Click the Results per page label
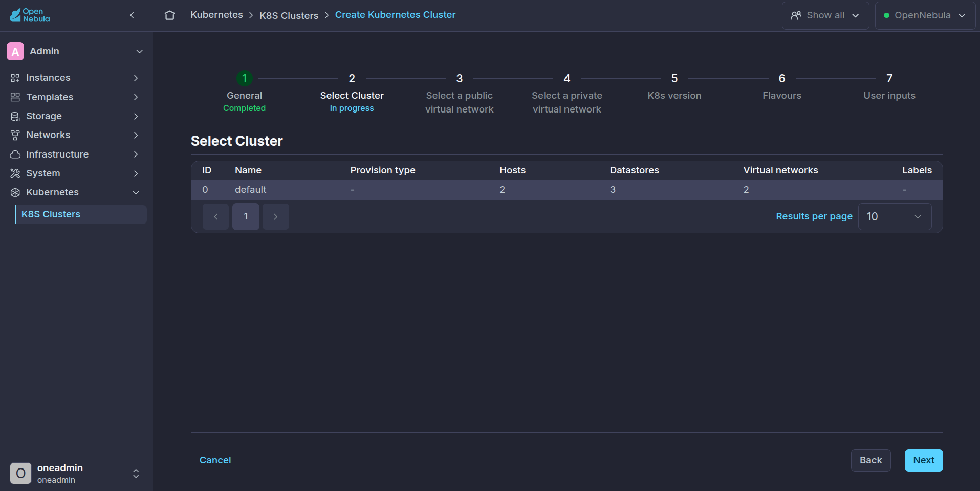 coord(814,216)
